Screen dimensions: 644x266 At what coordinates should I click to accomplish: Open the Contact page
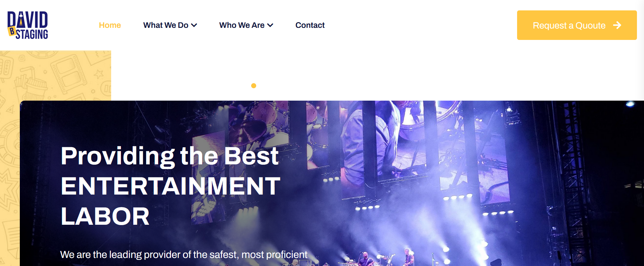pyautogui.click(x=310, y=25)
